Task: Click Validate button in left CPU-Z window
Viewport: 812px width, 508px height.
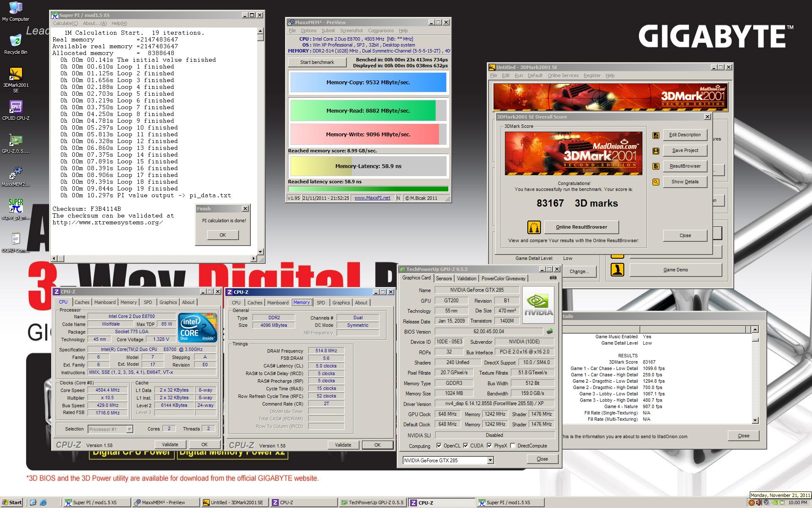Action: (170, 444)
